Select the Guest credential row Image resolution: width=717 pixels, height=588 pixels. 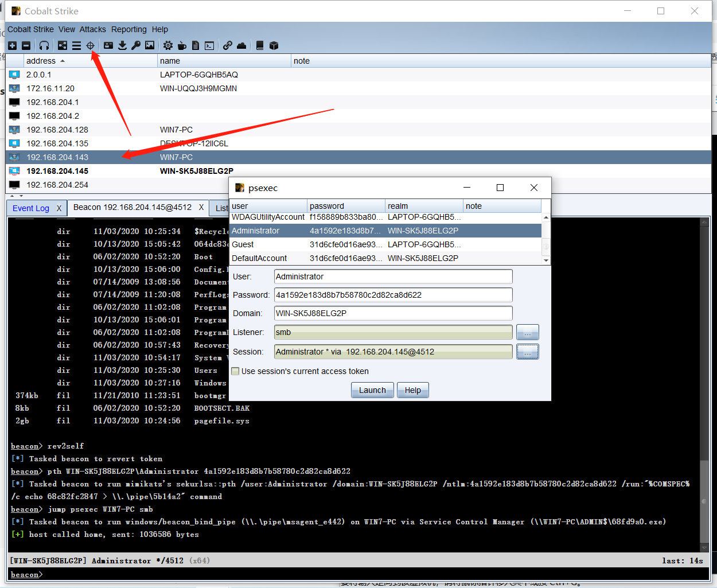385,244
